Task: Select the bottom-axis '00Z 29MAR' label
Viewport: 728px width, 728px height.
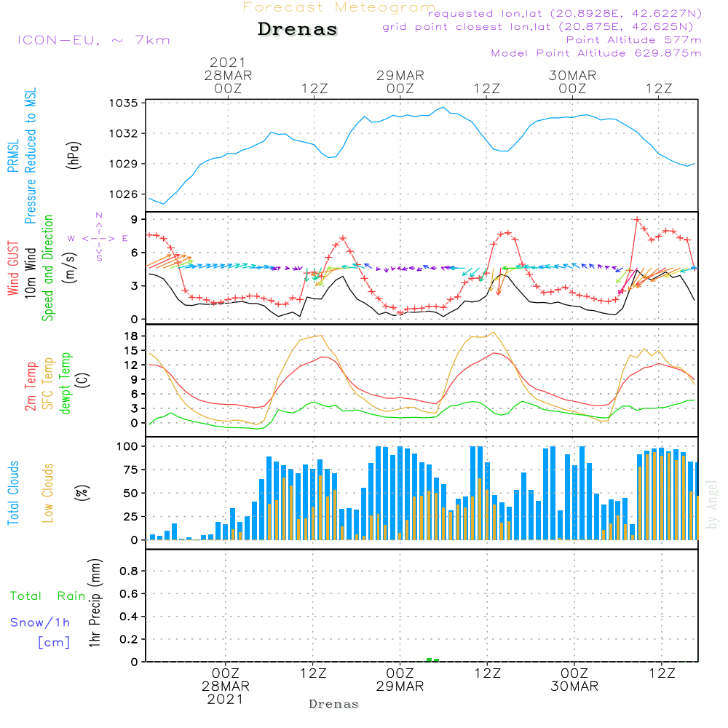Action: pos(400,680)
